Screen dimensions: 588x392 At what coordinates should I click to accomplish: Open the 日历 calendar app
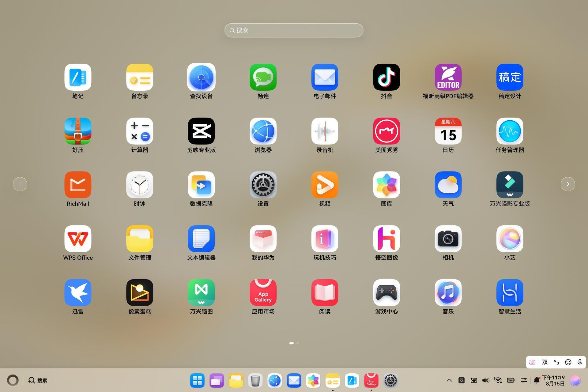click(448, 131)
